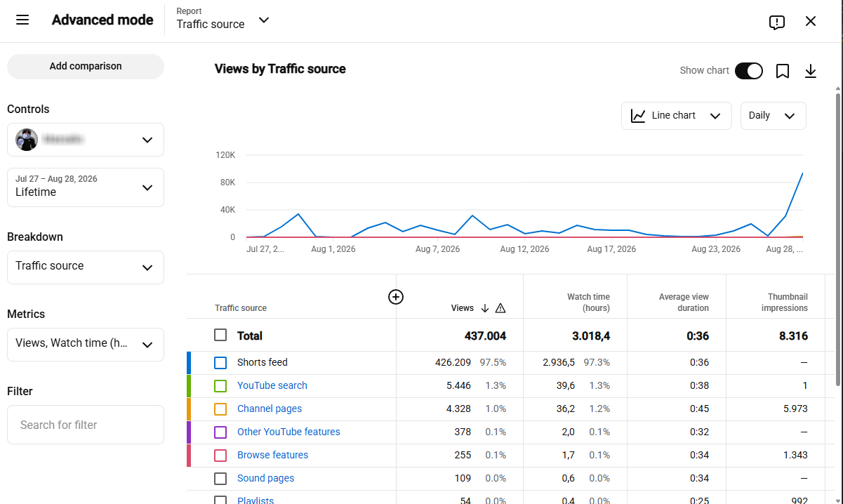
Task: Tick the Sound pages checkbox
Action: pos(220,479)
